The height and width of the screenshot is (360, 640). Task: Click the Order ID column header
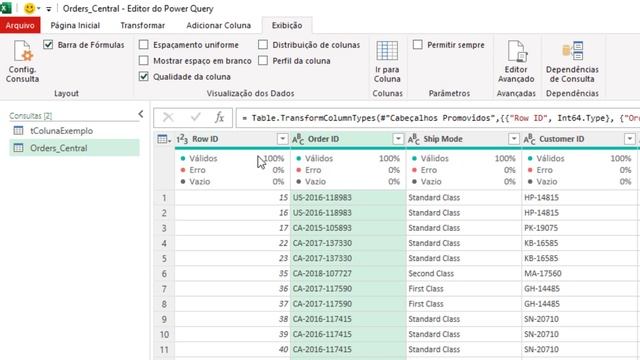click(x=348, y=139)
